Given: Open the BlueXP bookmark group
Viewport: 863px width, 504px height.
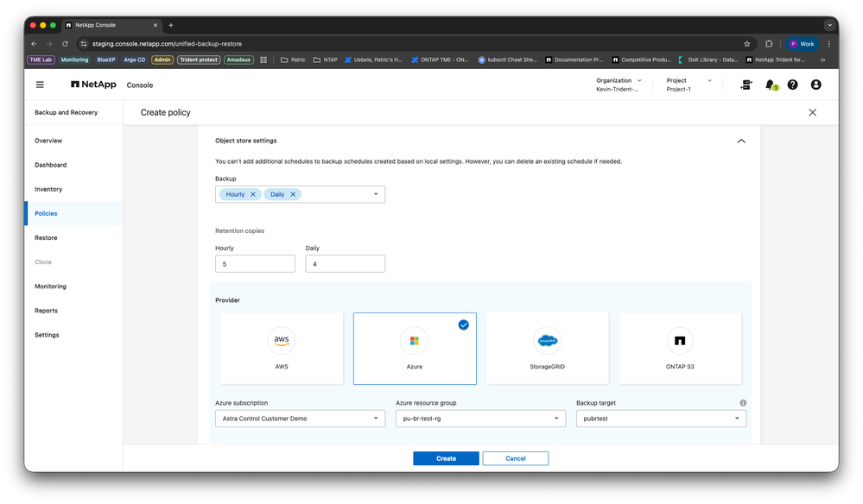Looking at the screenshot, I should pos(105,60).
